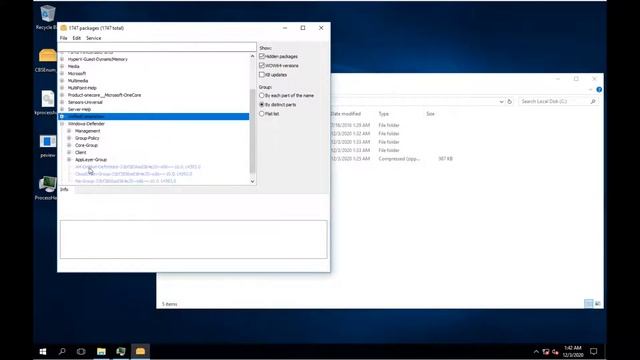Open the Service menu
Viewport: 640px width, 360px height.
(x=93, y=38)
